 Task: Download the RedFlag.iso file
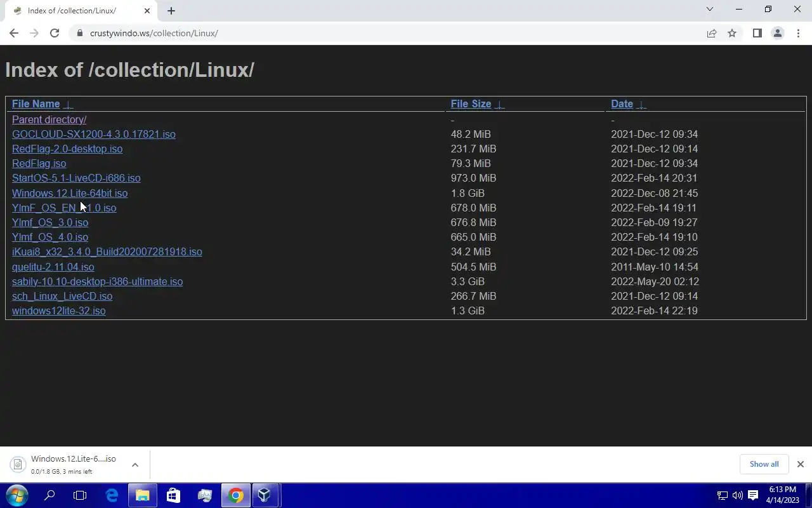point(39,164)
